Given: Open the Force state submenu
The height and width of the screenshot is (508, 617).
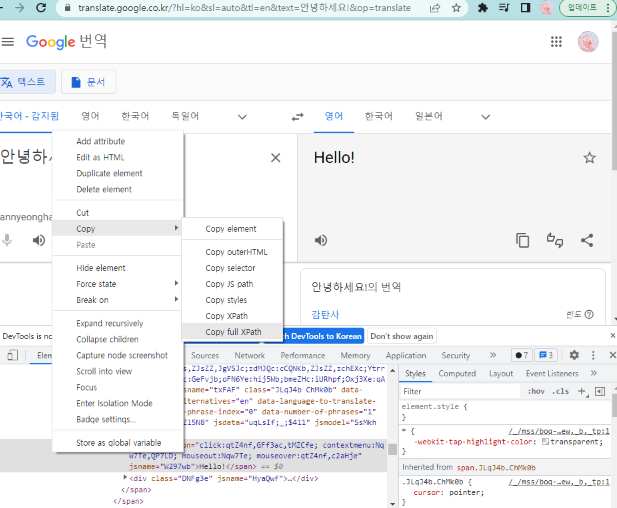Looking at the screenshot, I should pos(118,284).
